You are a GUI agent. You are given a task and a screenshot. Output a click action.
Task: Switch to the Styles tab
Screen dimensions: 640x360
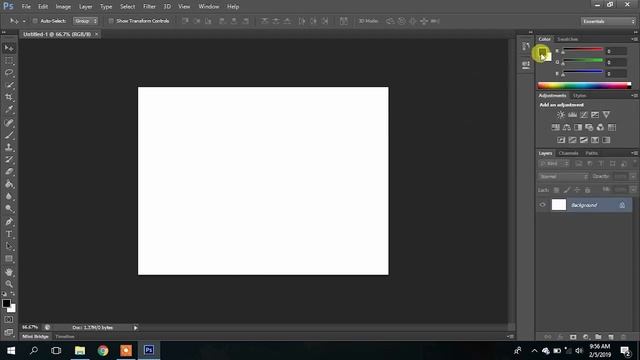pyautogui.click(x=579, y=96)
